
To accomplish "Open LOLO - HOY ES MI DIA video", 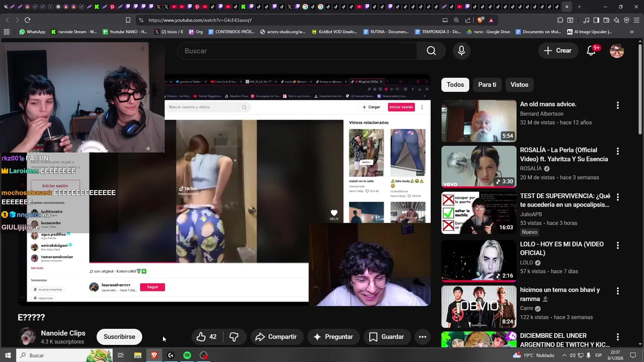I will pos(562,248).
